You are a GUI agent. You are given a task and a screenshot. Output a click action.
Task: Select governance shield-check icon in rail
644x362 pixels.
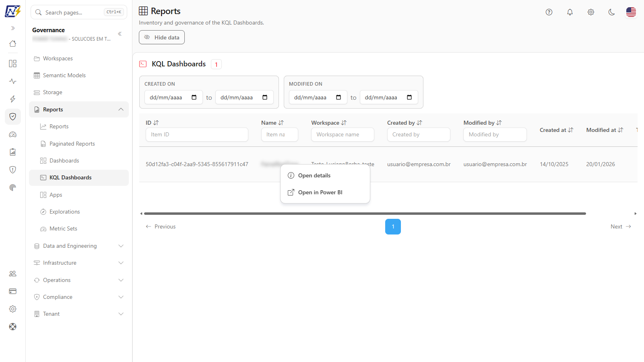[13, 117]
